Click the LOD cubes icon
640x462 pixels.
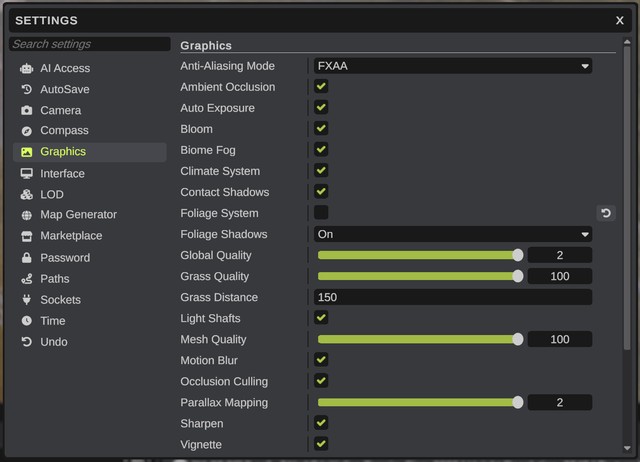(27, 194)
